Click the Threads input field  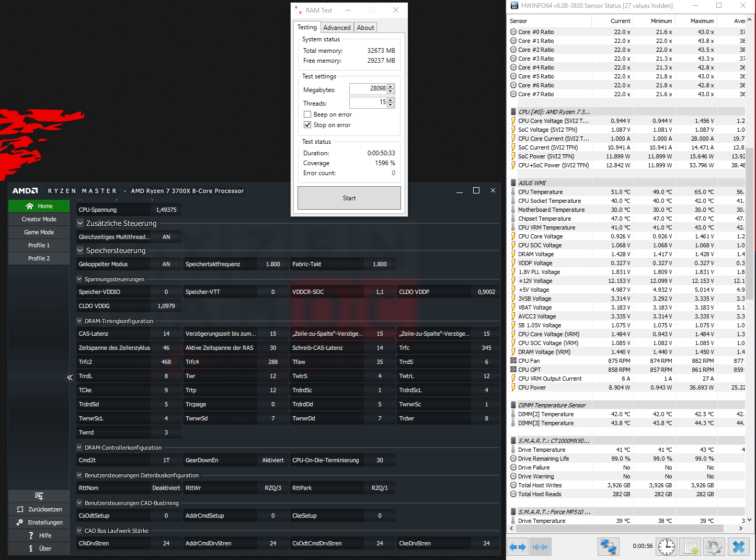click(x=368, y=102)
